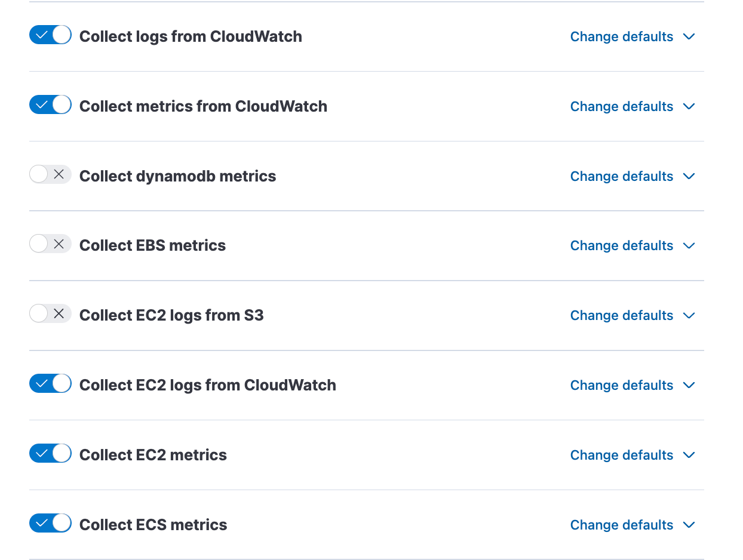
Task: Click Change defaults for EC2 metrics
Action: (x=621, y=455)
